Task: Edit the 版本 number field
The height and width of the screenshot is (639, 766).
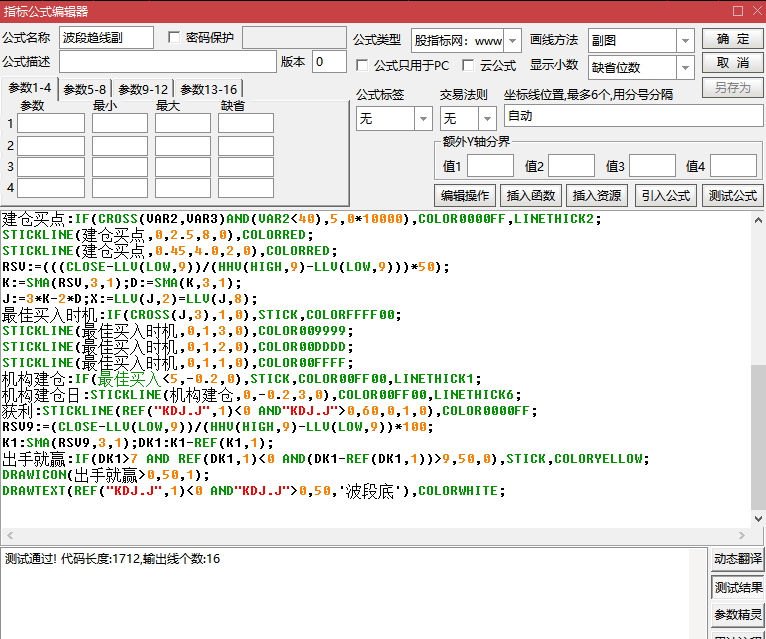Action: tap(329, 62)
